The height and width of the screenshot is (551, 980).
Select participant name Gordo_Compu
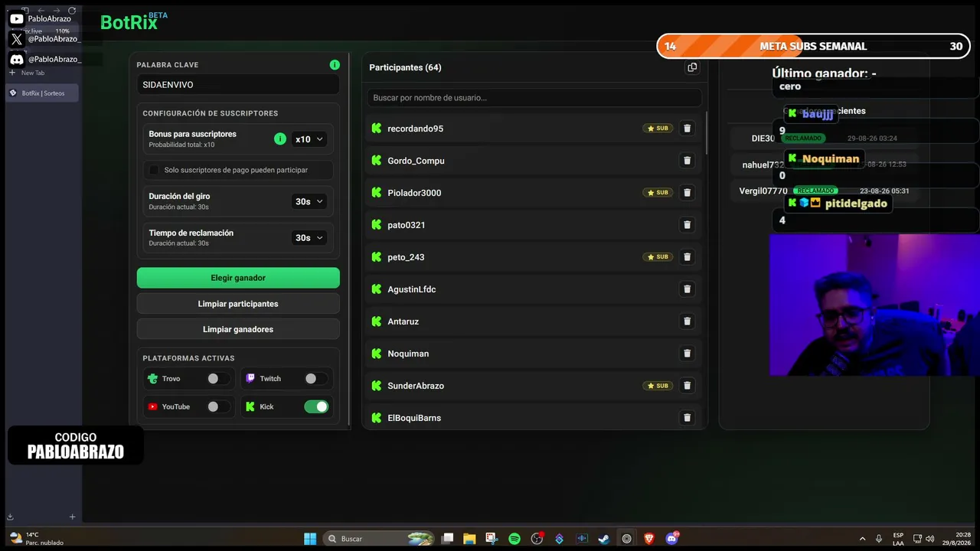pos(416,161)
